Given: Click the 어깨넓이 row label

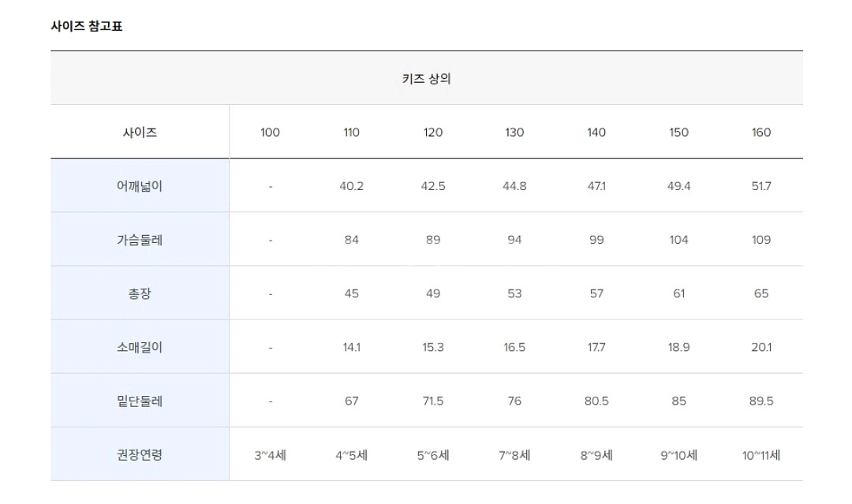Looking at the screenshot, I should pyautogui.click(x=140, y=186).
